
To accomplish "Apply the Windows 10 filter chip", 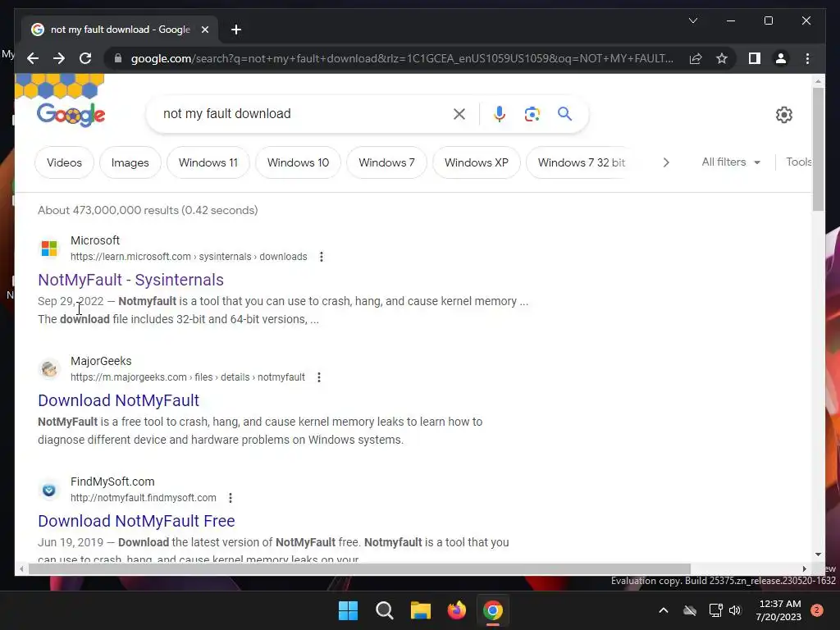I will 298,162.
